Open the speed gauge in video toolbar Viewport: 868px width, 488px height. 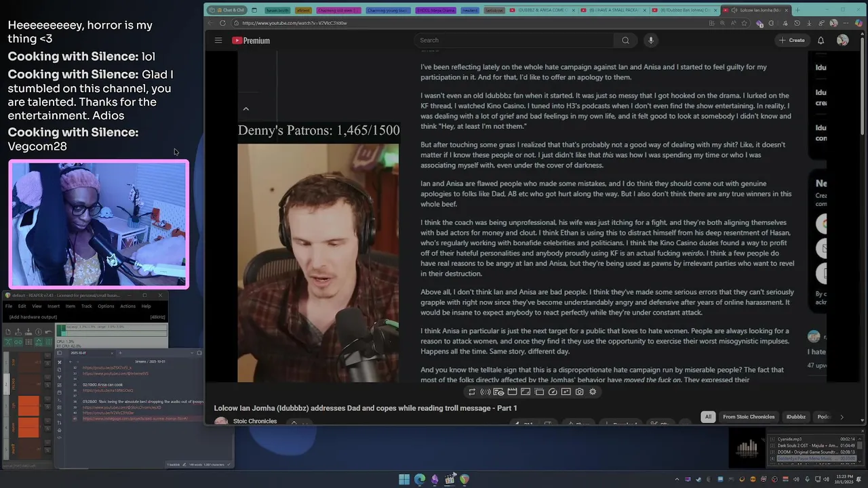click(x=553, y=392)
